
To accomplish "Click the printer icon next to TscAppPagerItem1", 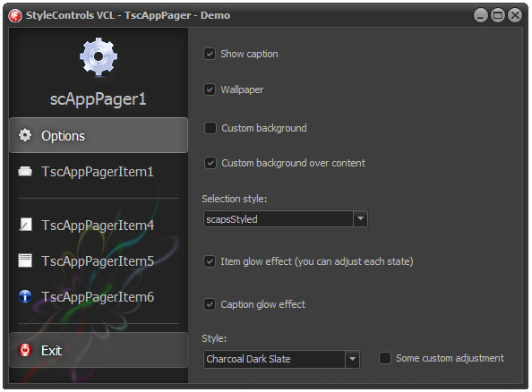I will coord(25,171).
